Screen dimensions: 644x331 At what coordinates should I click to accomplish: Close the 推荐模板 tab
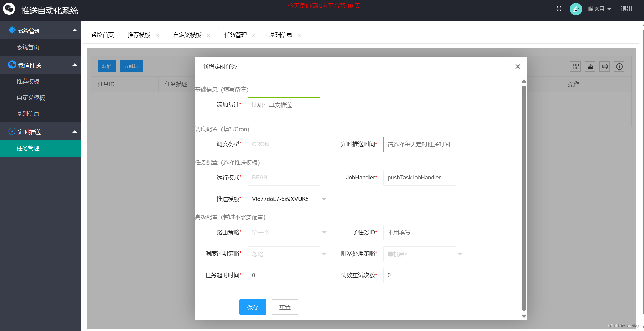coord(157,35)
